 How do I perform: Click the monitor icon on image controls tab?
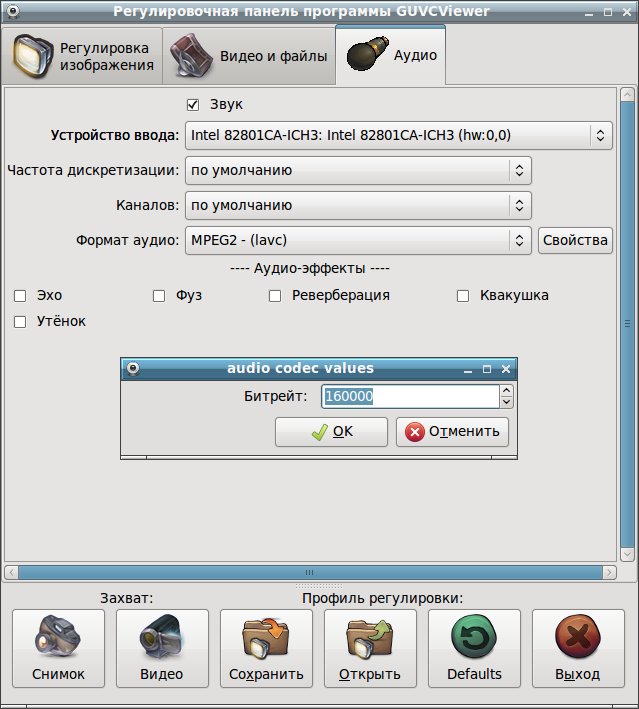(33, 57)
